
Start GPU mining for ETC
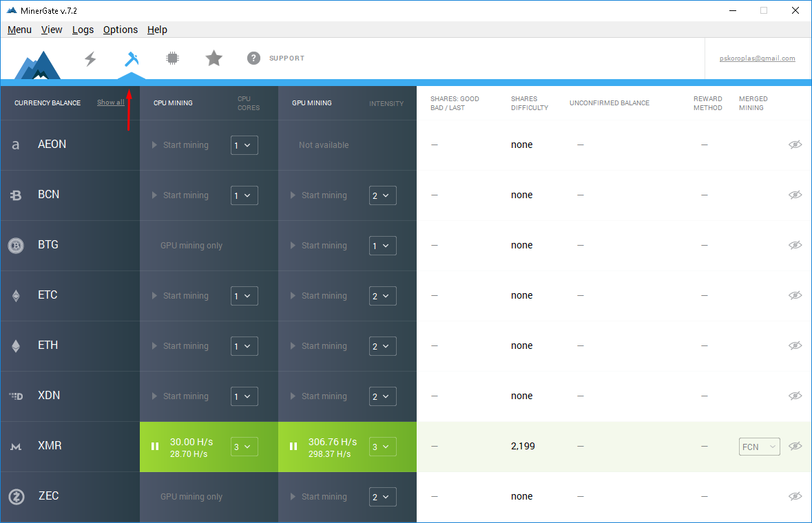[x=318, y=296]
